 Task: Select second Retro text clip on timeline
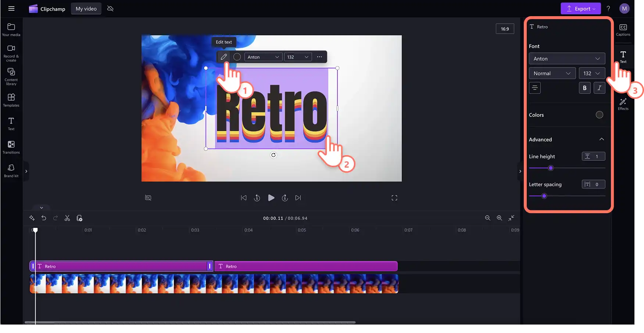click(306, 266)
